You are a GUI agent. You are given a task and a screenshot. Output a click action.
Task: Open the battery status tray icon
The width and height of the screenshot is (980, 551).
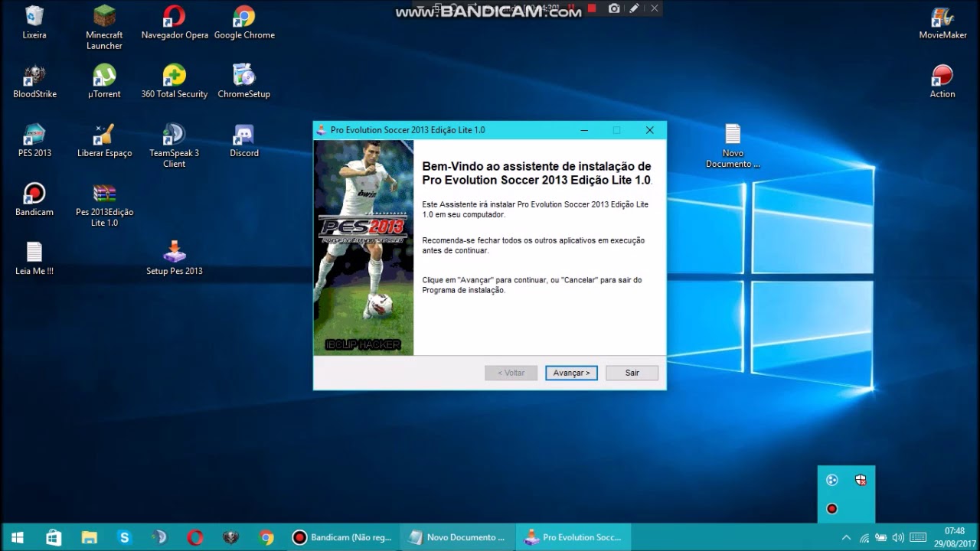[x=880, y=537]
